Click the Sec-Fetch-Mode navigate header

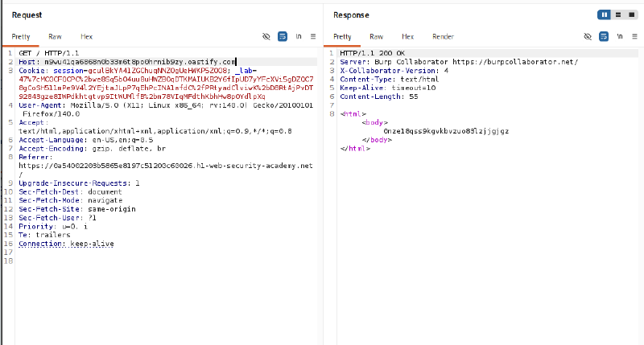pos(70,200)
